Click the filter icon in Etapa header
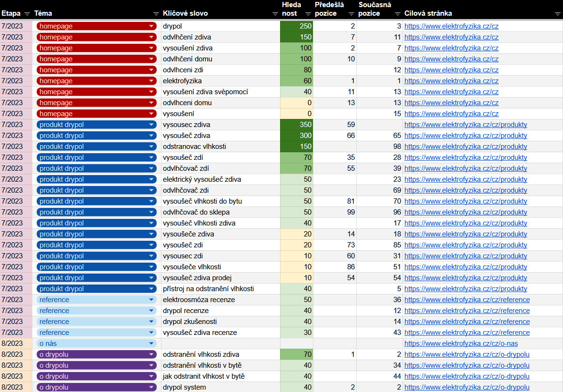Viewport: 563px width, 392px height. tap(27, 14)
